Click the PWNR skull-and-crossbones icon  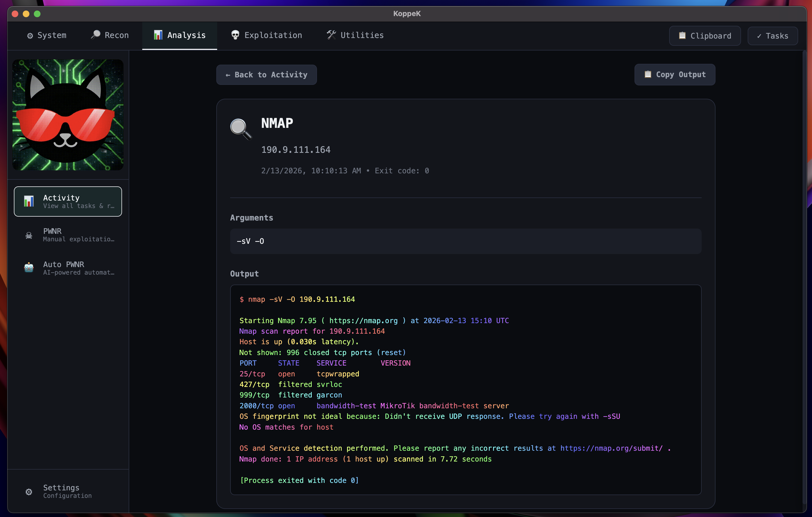29,235
